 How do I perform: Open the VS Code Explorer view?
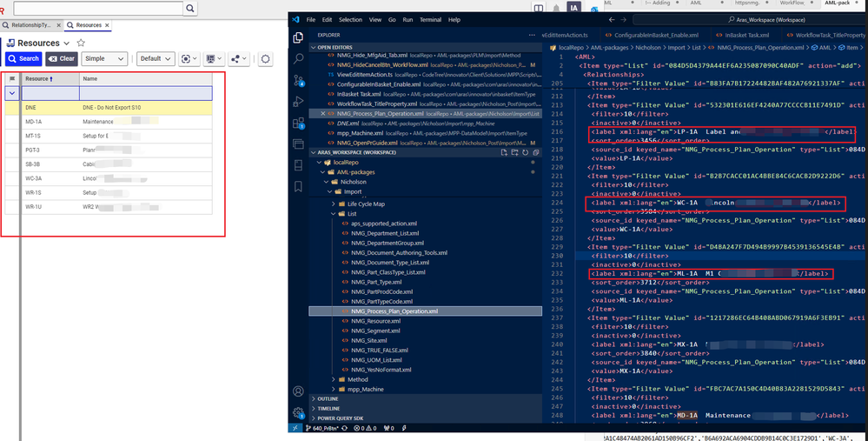point(299,38)
